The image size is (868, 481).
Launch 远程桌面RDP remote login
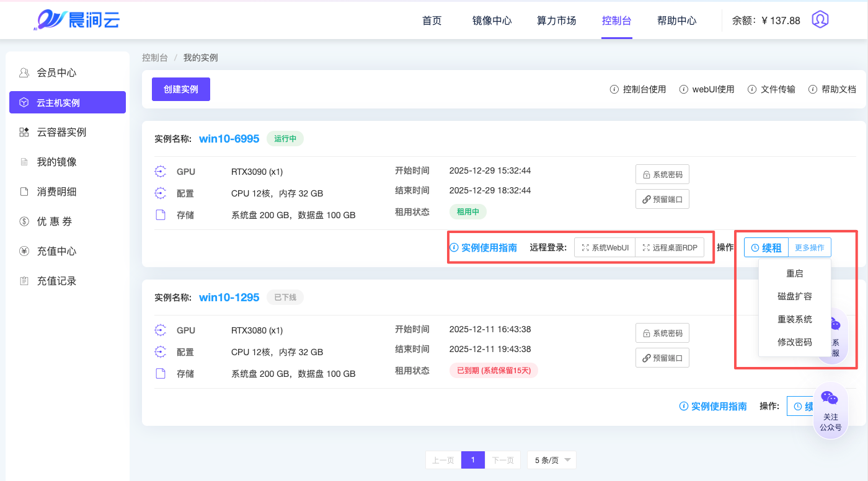tap(670, 248)
